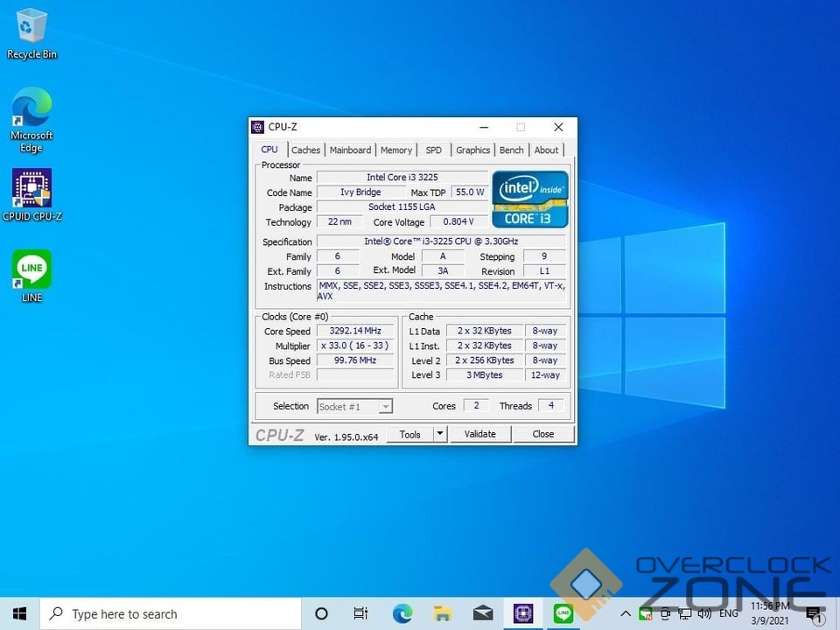Click the CPU-Z icon in the taskbar

[523, 613]
